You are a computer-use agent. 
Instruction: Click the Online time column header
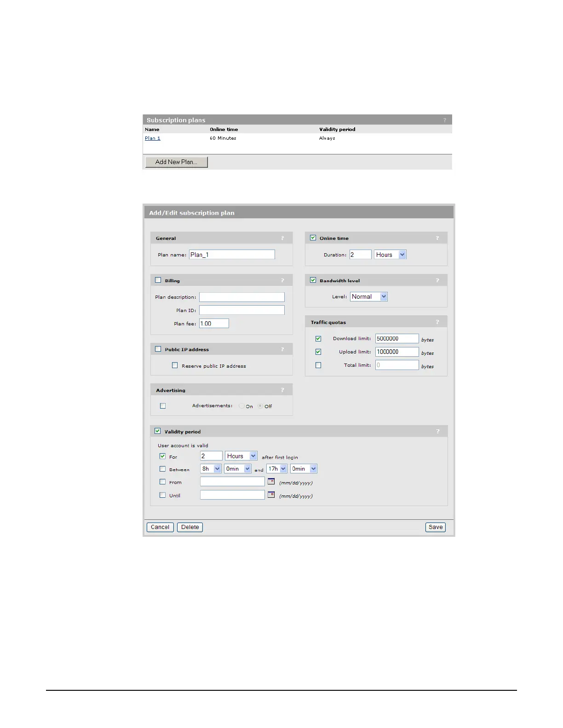click(224, 129)
